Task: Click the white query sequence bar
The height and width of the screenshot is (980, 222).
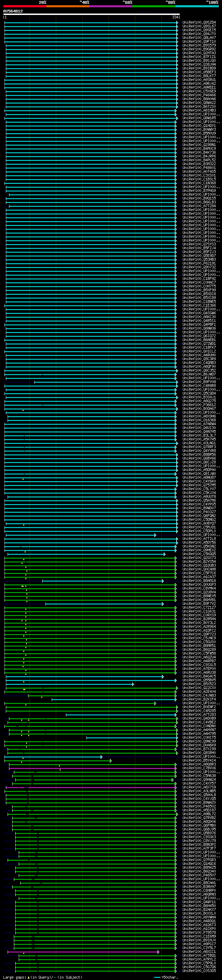Action: pyautogui.click(x=92, y=14)
